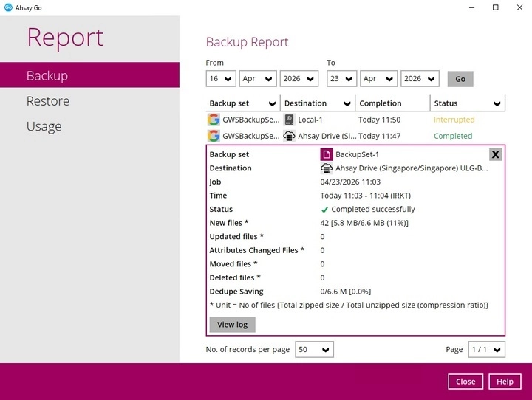Open the To year dropdown
This screenshot has height=400, width=532.
coord(420,79)
